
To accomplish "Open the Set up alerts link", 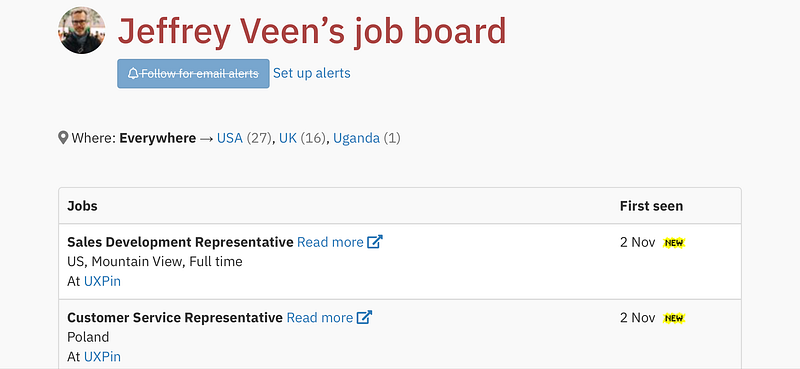I will tap(312, 73).
